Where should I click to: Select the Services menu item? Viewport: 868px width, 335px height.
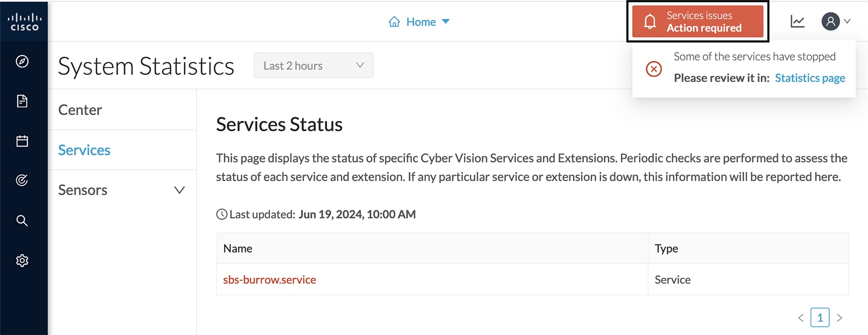click(x=84, y=150)
